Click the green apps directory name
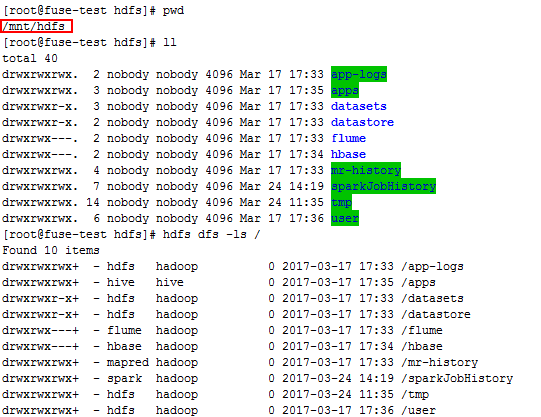 pyautogui.click(x=345, y=90)
